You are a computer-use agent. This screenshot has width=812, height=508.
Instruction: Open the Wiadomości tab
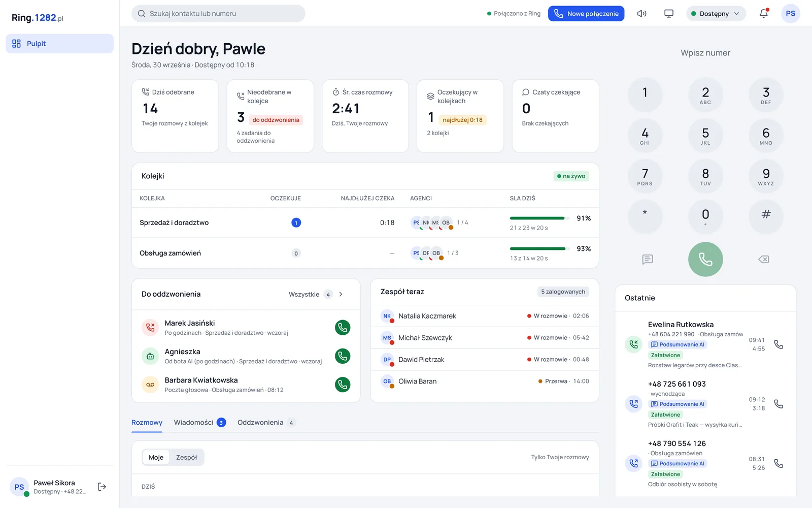[200, 423]
